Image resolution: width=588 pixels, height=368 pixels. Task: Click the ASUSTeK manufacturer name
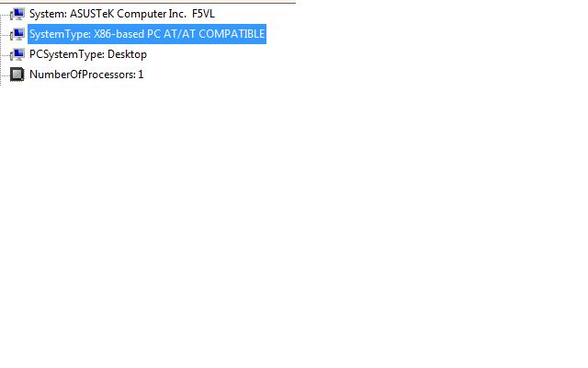(x=92, y=14)
